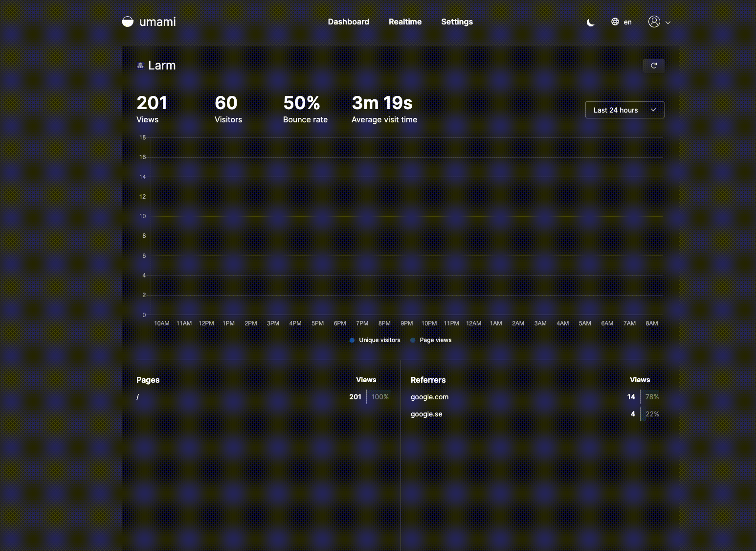756x551 pixels.
Task: Click the Unique visitors legend dot
Action: [352, 340]
